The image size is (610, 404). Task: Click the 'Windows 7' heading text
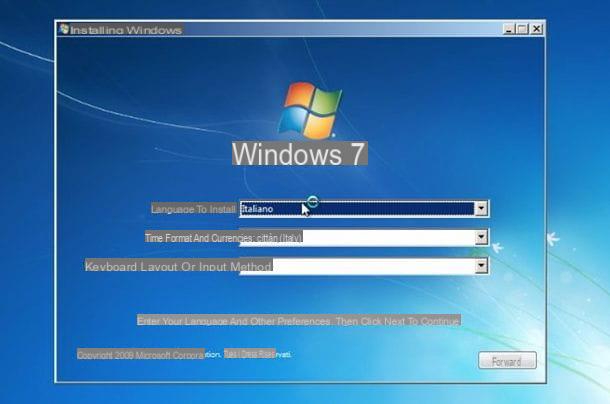tap(300, 154)
